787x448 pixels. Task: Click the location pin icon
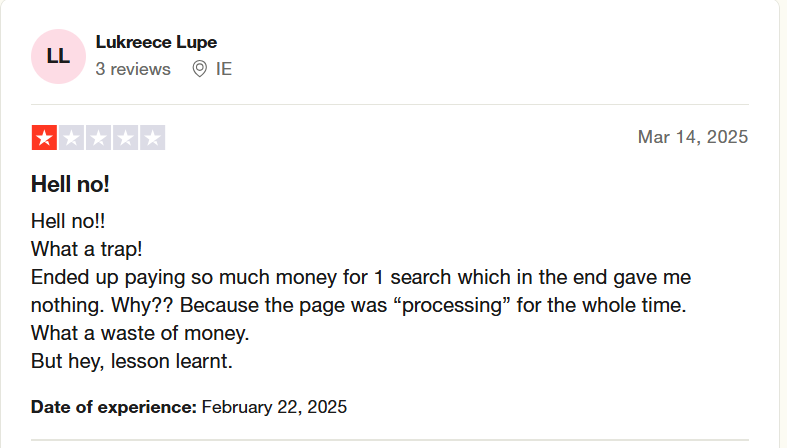click(x=199, y=69)
